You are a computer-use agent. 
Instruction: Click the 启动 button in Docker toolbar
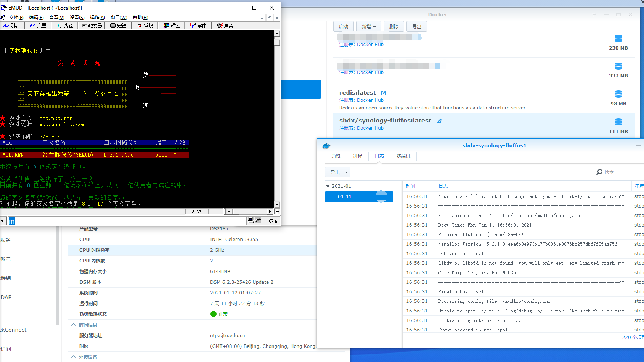point(344,27)
